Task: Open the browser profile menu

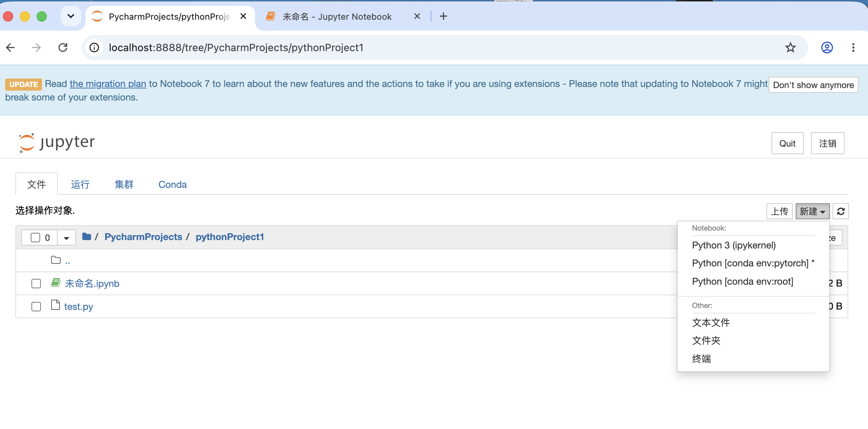Action: coord(827,48)
